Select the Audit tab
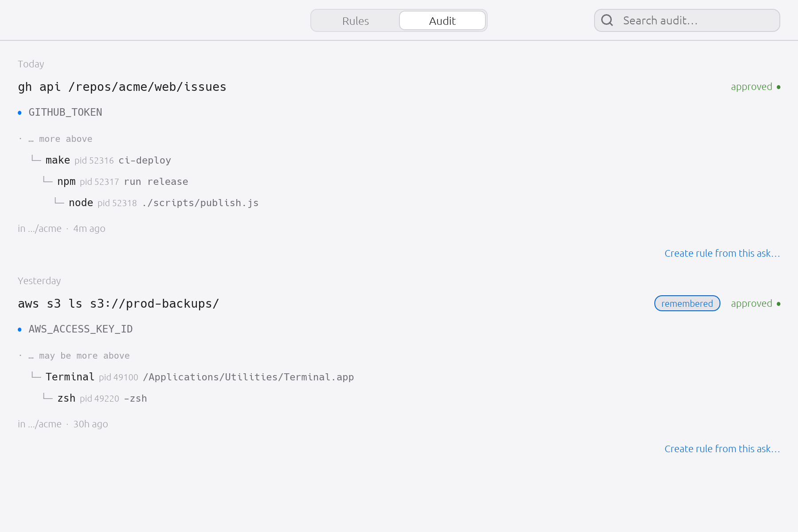Image resolution: width=798 pixels, height=532 pixels. (x=442, y=21)
